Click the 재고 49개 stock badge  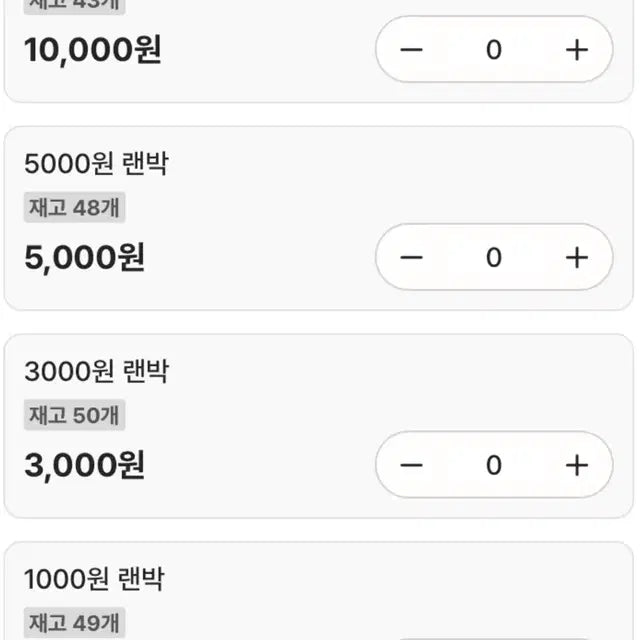75,623
